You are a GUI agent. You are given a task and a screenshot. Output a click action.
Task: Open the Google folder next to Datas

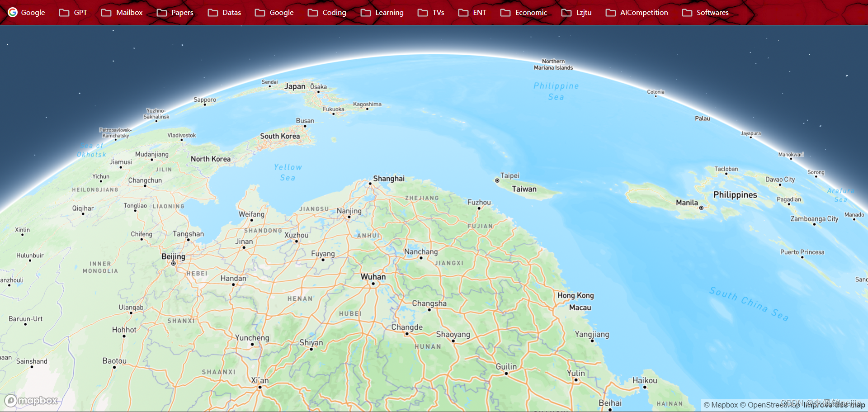(x=274, y=13)
